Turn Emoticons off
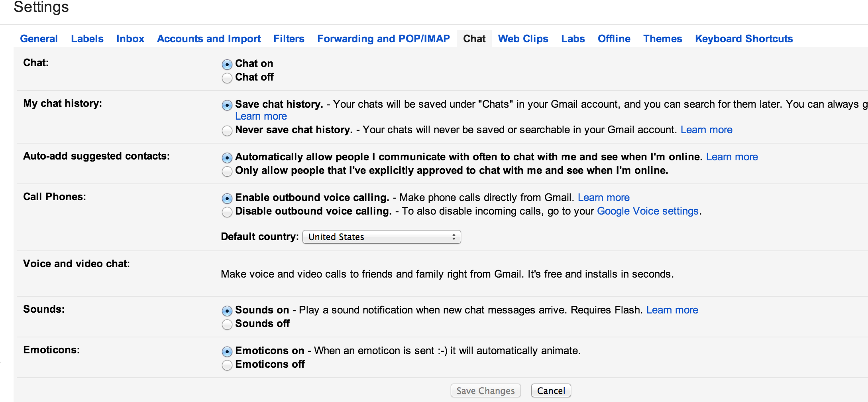Image resolution: width=868 pixels, height=402 pixels. tap(227, 365)
